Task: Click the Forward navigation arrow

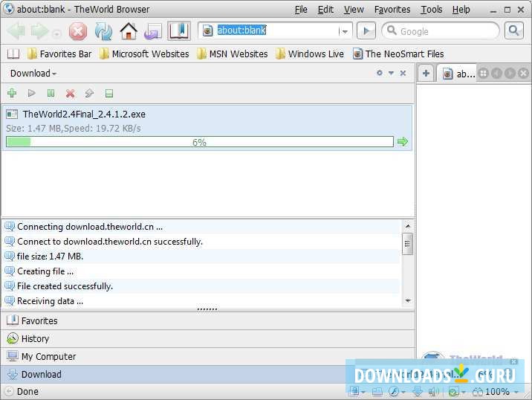Action: (x=39, y=31)
